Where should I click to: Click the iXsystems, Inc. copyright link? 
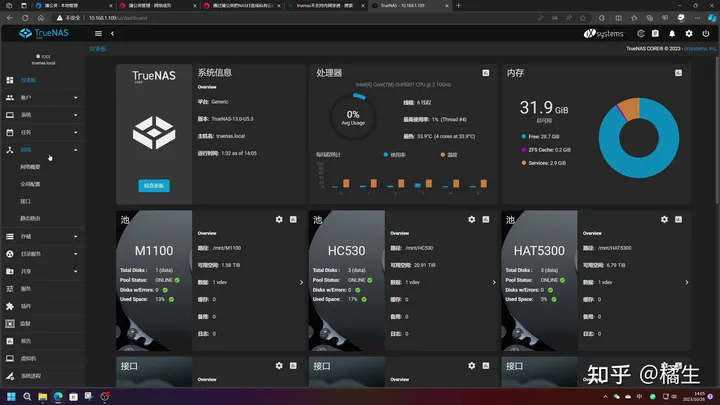(x=700, y=49)
